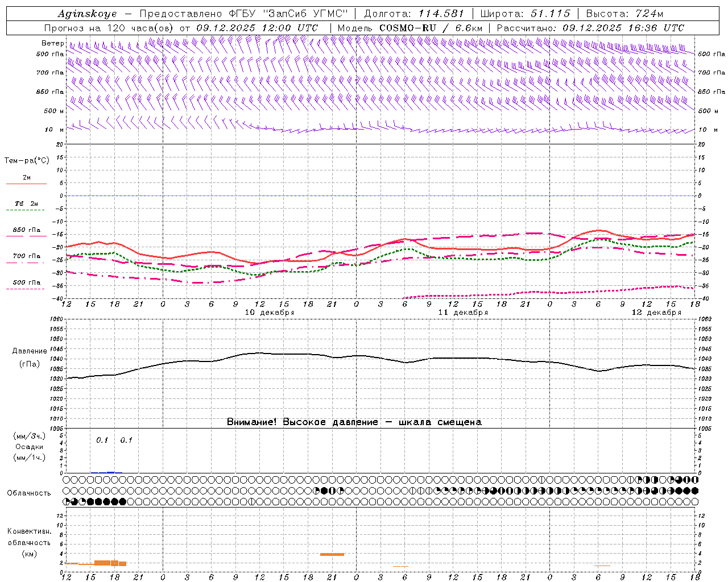Click the 'Внимание! Высокое давление' warning text

(x=303, y=422)
